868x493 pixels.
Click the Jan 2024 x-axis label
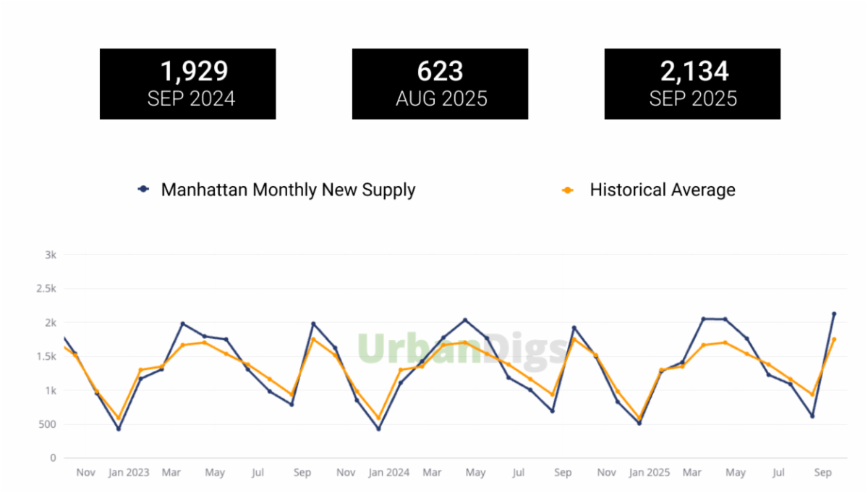coord(389,473)
